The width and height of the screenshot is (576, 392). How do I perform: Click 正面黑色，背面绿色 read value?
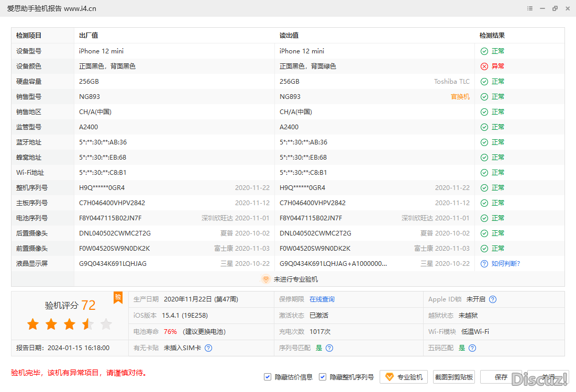click(x=308, y=66)
